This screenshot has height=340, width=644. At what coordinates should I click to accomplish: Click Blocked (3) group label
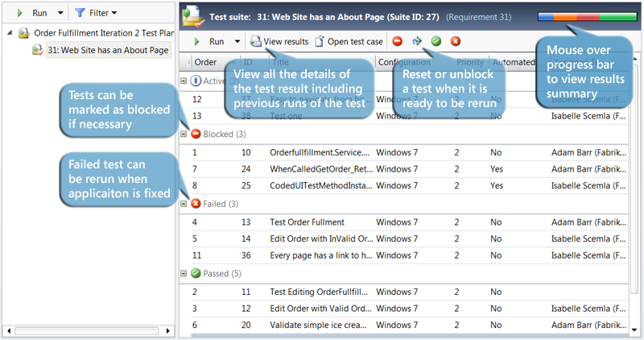pos(225,134)
